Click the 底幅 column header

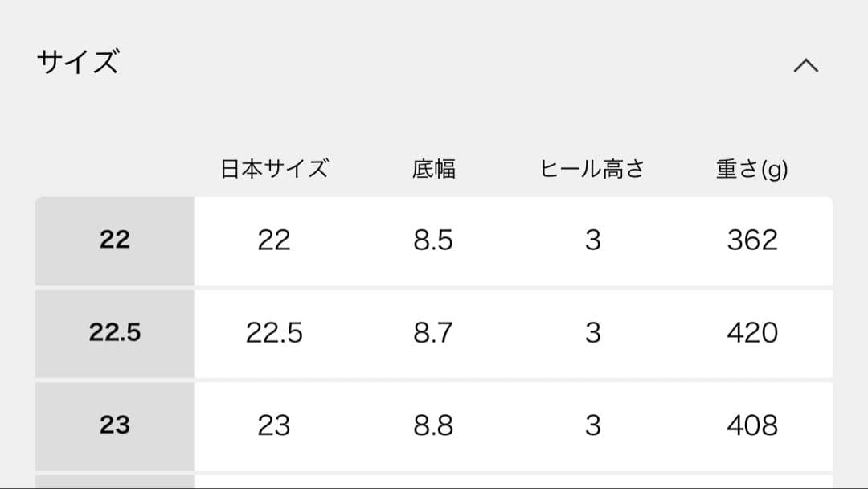pyautogui.click(x=435, y=167)
